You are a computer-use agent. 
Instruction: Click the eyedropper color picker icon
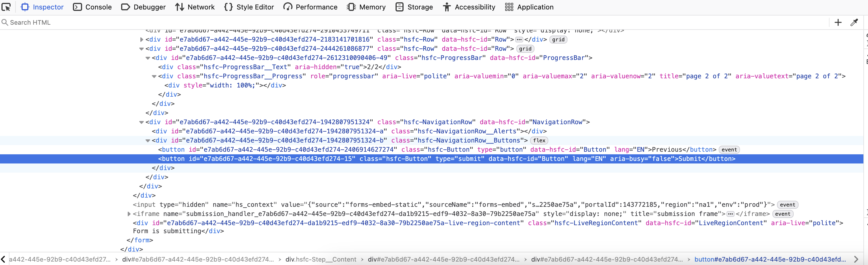(x=854, y=23)
